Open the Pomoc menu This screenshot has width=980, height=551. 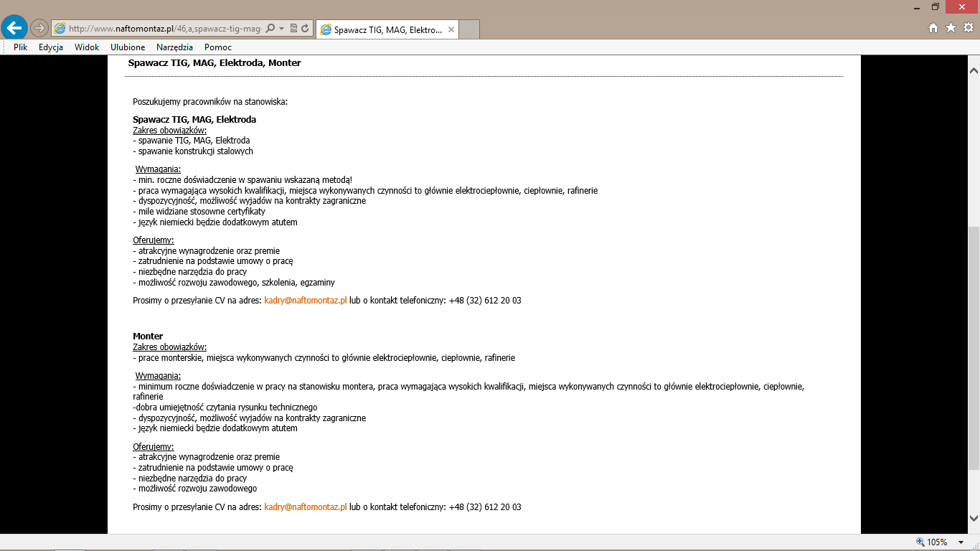(218, 47)
